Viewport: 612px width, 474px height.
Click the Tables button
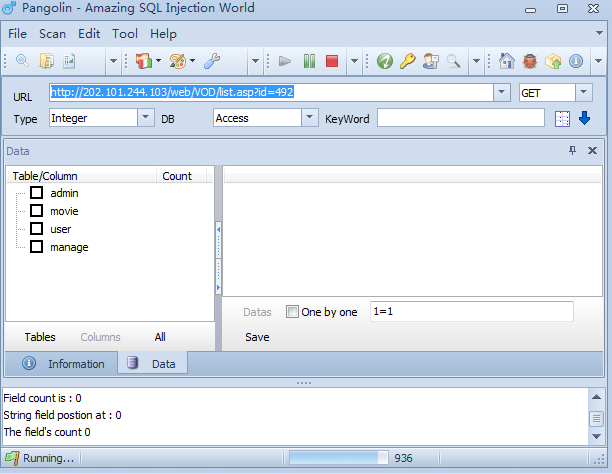[40, 337]
